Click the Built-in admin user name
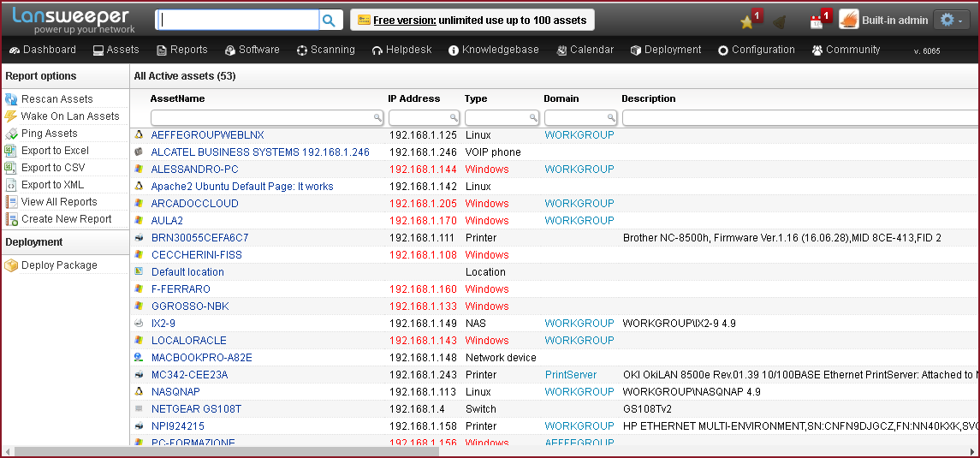 [895, 20]
